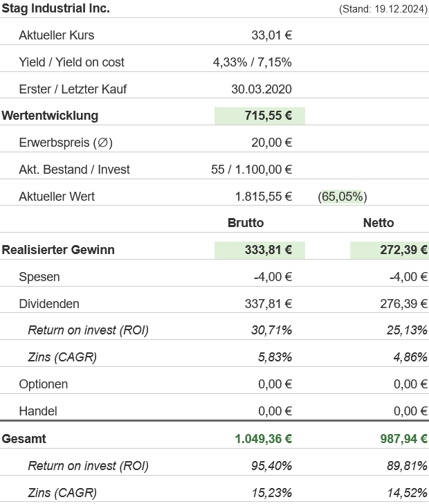
Task: Click the Realisierter Gewinn row heading
Action: coord(58,250)
